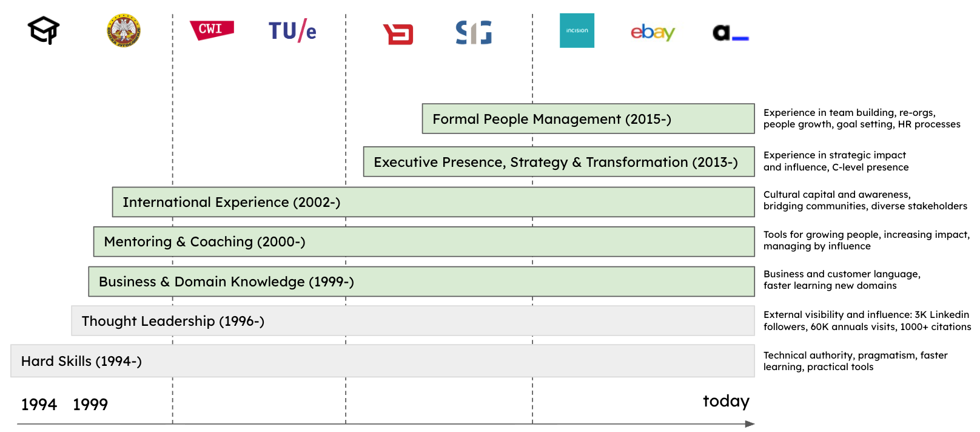Image resolution: width=980 pixels, height=432 pixels.
Task: Click the Executive Presence, Strategy & Transformation bar
Action: pos(559,162)
